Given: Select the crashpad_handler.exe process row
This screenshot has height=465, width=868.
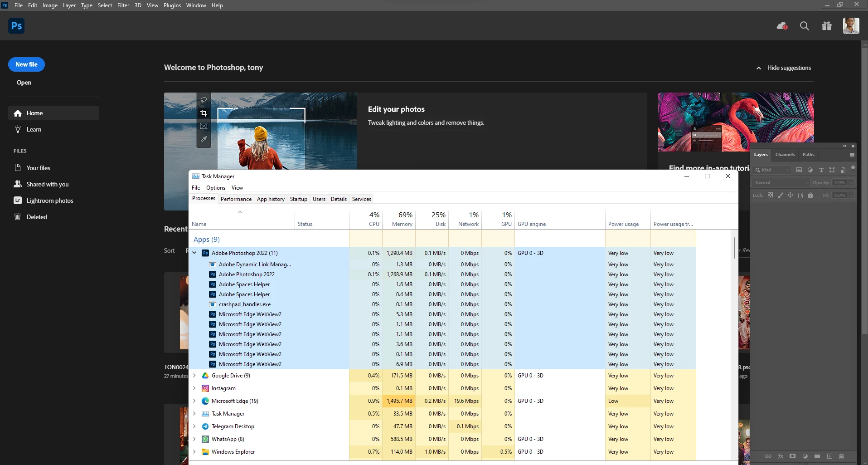Looking at the screenshot, I should pyautogui.click(x=442, y=304).
